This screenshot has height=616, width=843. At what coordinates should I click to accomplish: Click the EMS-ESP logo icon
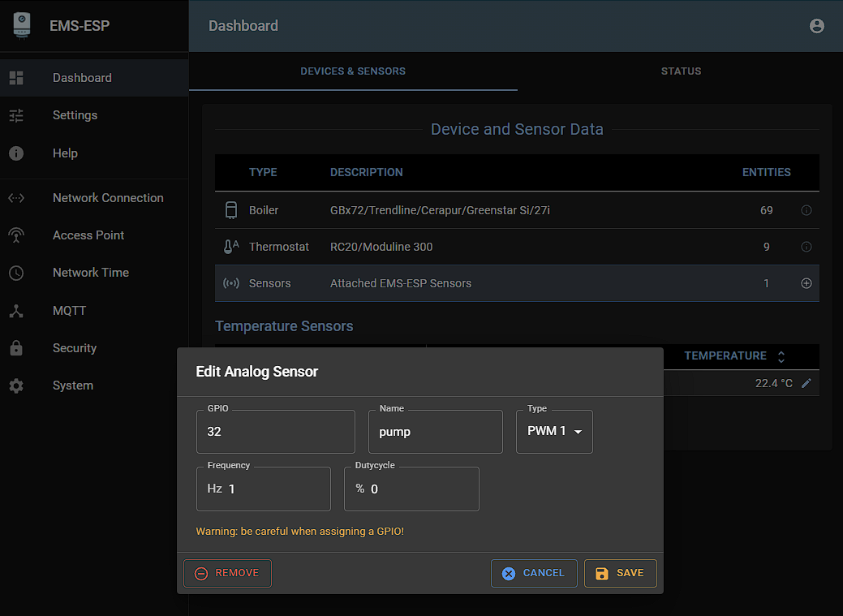click(x=22, y=25)
